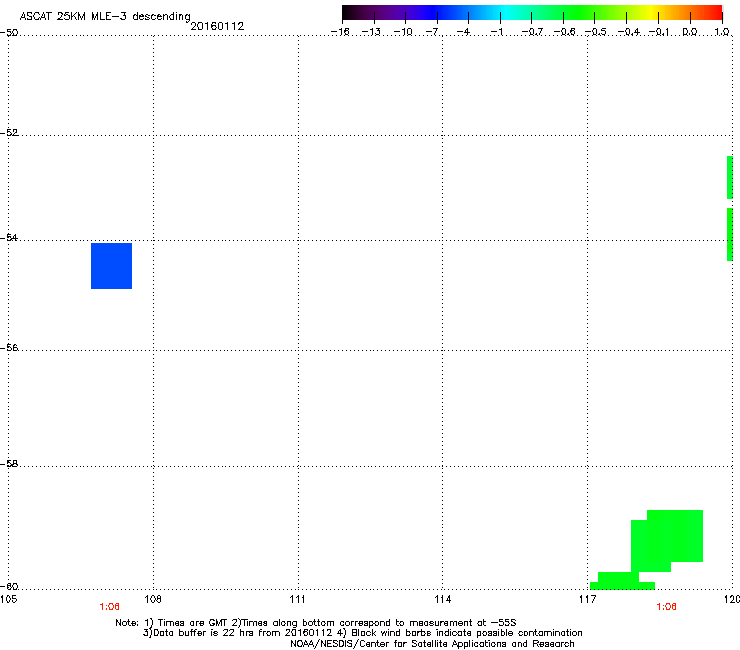The width and height of the screenshot is (740, 650).
Task: Click the -0.7 label on the color scale
Action: click(532, 32)
